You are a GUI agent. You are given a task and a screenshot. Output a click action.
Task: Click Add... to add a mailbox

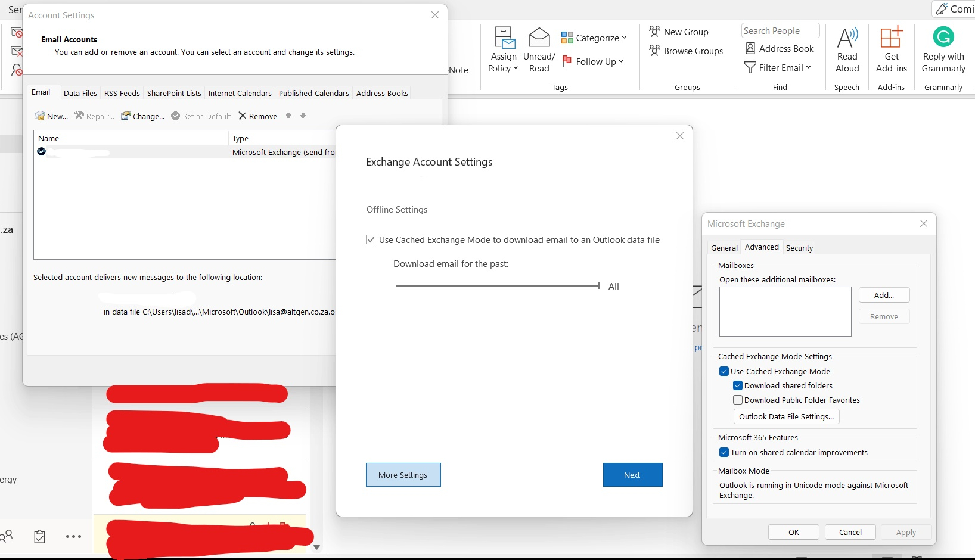884,295
